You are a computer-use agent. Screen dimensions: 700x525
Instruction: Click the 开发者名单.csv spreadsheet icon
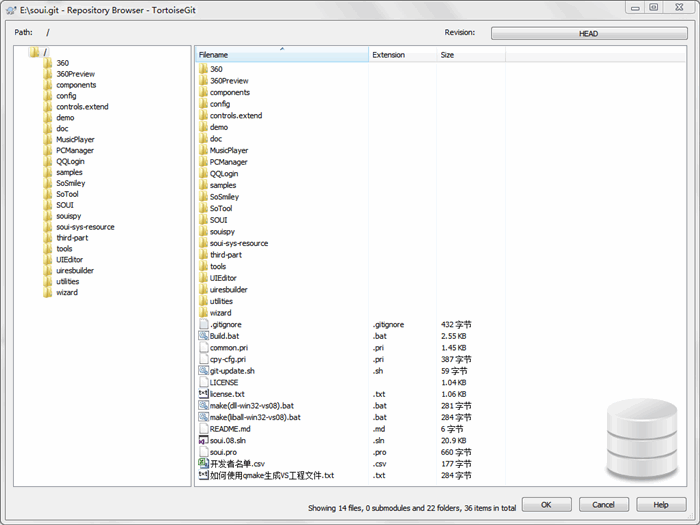(x=203, y=463)
